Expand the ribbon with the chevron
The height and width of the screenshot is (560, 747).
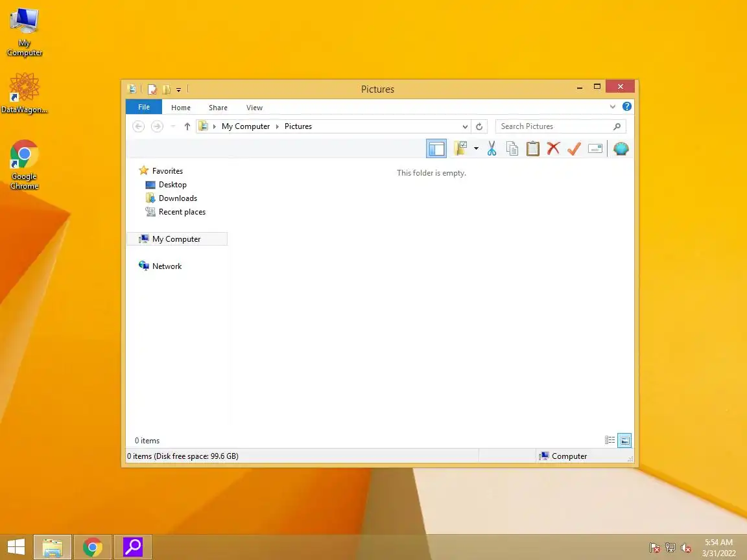pyautogui.click(x=613, y=107)
